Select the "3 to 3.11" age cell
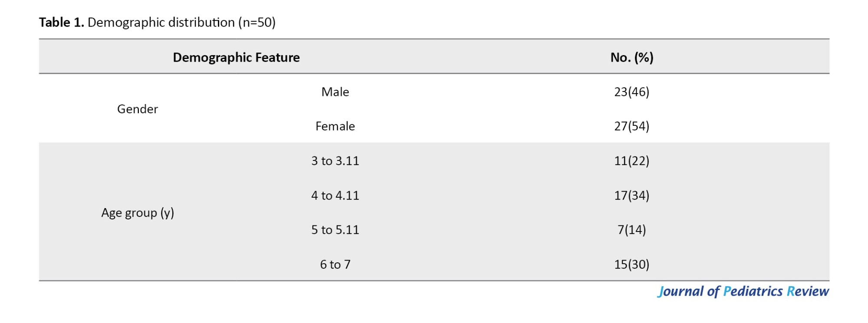Screen dimensions: 868x323 point(335,161)
